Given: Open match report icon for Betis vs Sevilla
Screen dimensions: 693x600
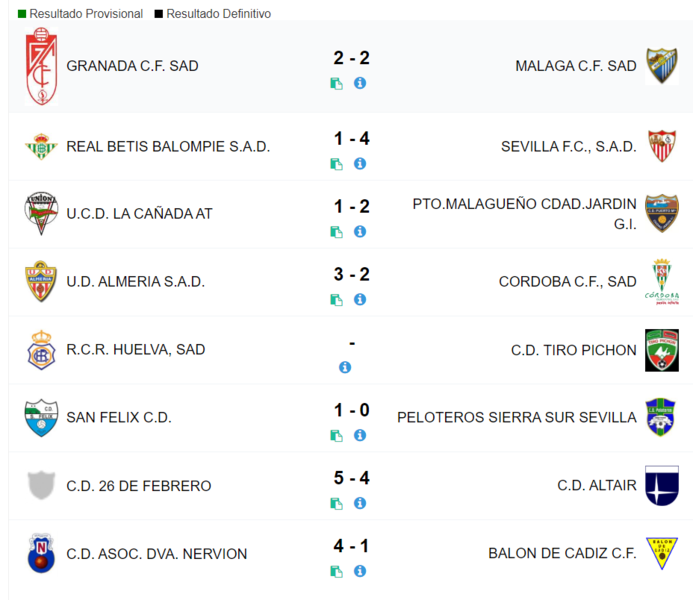Looking at the screenshot, I should (336, 164).
